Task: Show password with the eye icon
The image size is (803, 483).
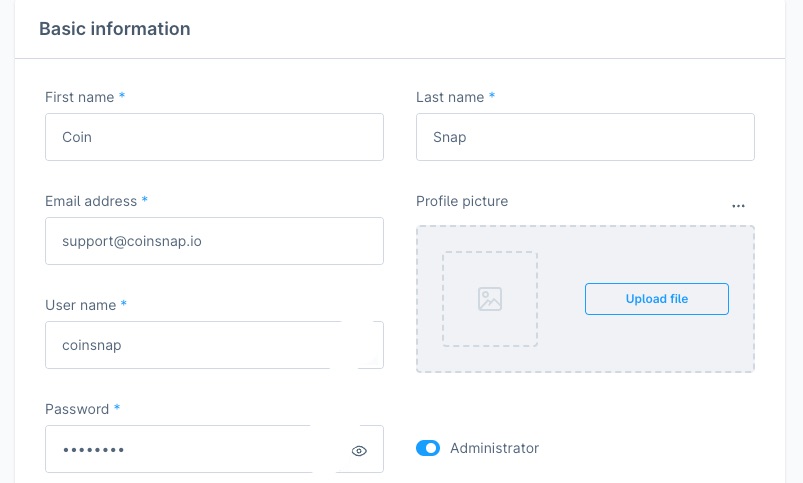Action: (360, 451)
